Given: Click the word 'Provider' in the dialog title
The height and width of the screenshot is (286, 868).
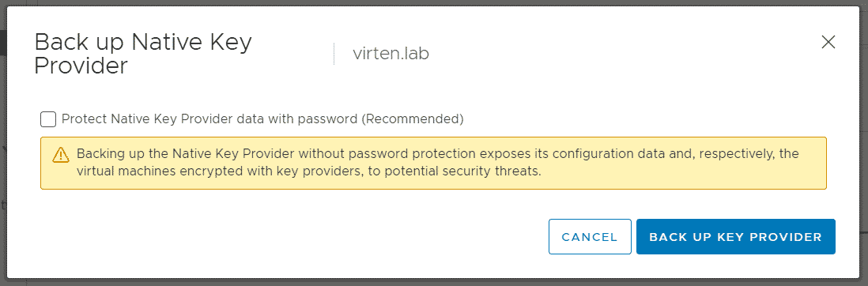Looking at the screenshot, I should [x=81, y=66].
